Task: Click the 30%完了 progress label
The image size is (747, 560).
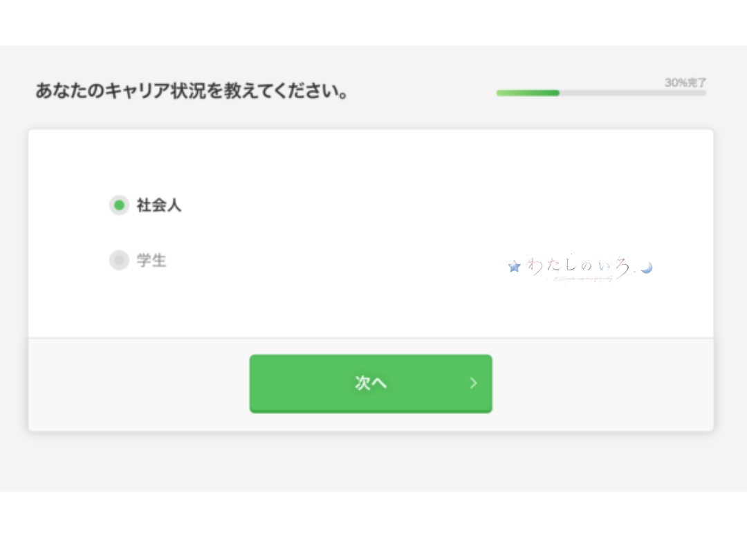Action: 685,82
